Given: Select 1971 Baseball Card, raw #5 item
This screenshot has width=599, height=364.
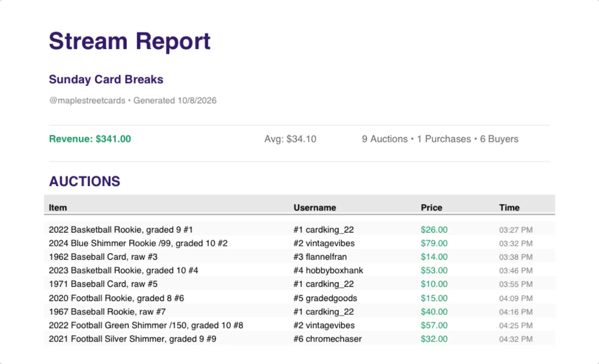Looking at the screenshot, I should pyautogui.click(x=103, y=284).
